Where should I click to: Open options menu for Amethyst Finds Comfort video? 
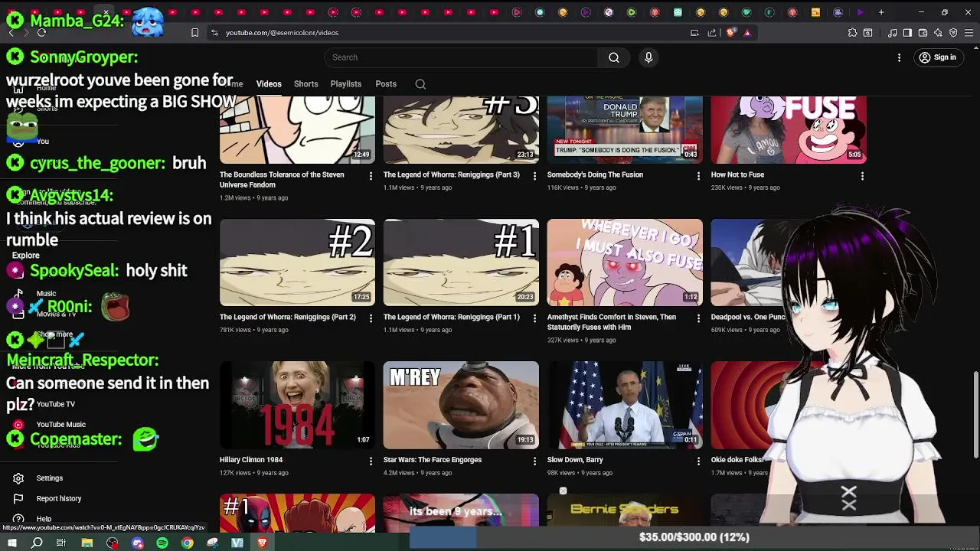(x=697, y=318)
